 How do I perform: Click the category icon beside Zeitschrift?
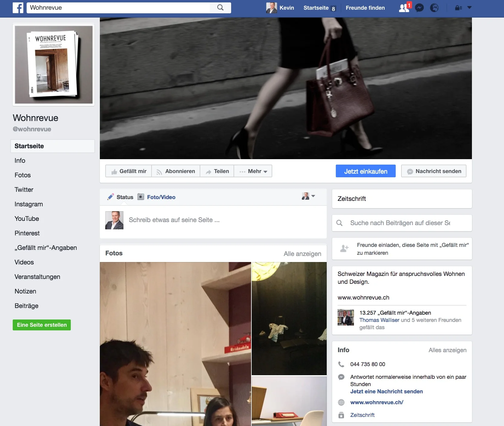tap(341, 415)
